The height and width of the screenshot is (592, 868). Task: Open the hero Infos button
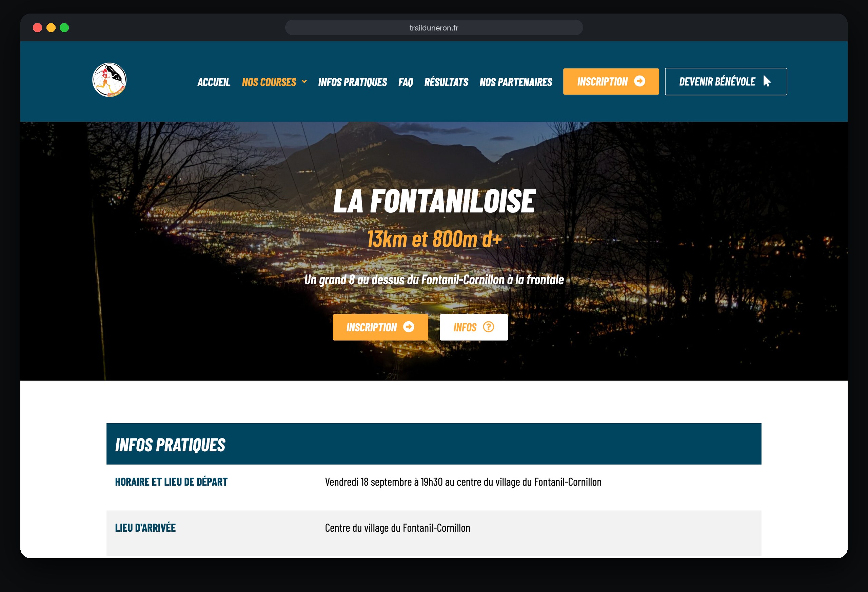pyautogui.click(x=474, y=327)
